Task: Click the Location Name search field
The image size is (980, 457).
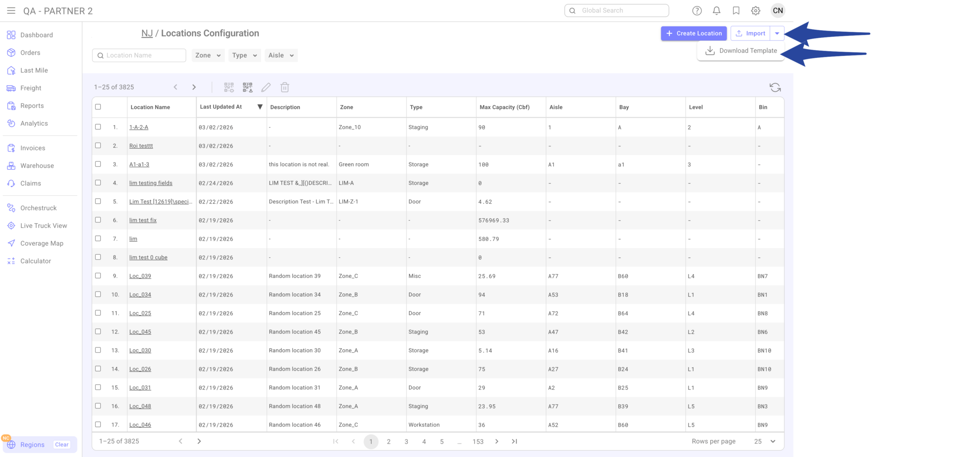Action: click(x=139, y=55)
